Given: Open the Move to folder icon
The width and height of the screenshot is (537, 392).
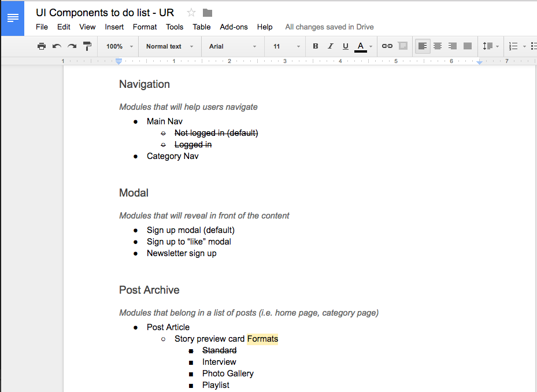Looking at the screenshot, I should coord(208,13).
